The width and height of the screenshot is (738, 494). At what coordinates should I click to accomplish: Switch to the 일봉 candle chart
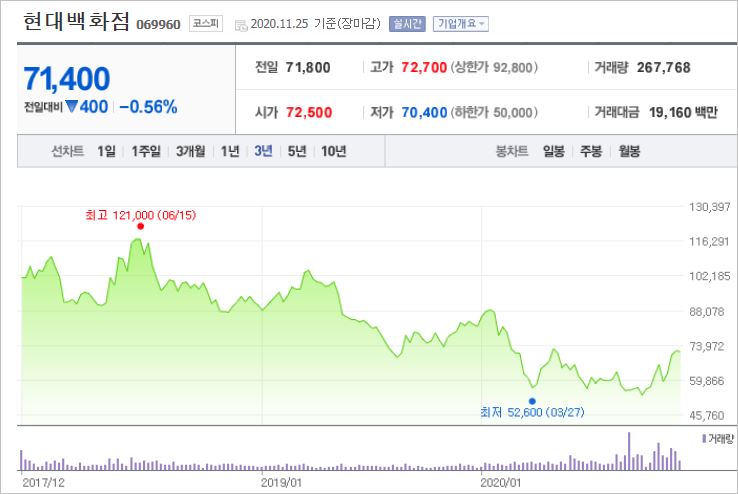click(x=554, y=151)
